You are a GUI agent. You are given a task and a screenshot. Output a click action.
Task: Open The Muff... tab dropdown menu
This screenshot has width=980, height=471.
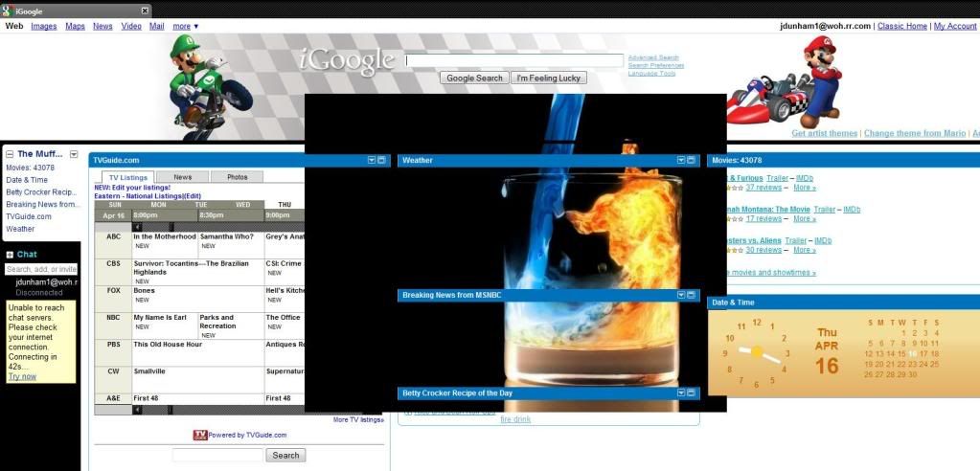74,154
